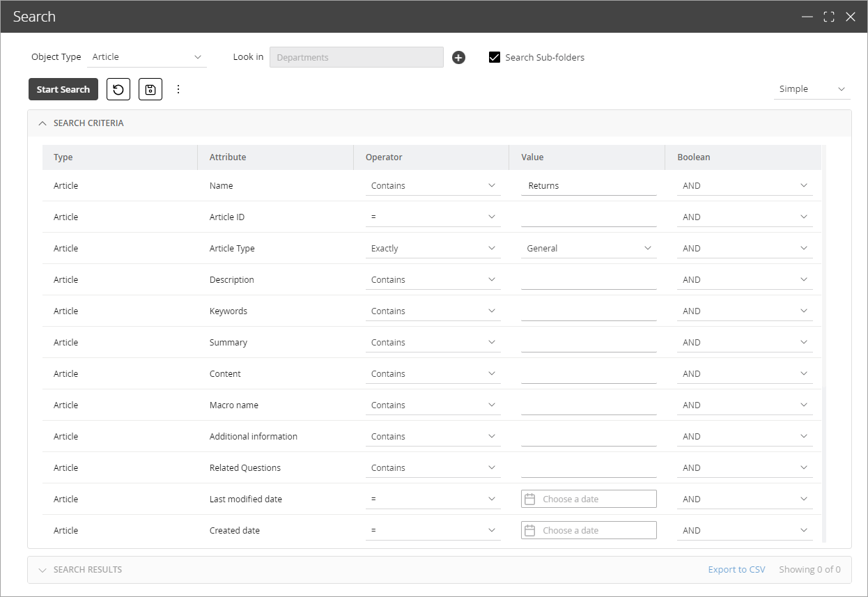The width and height of the screenshot is (868, 597).
Task: Open the calendar icon for Created date
Action: (530, 530)
